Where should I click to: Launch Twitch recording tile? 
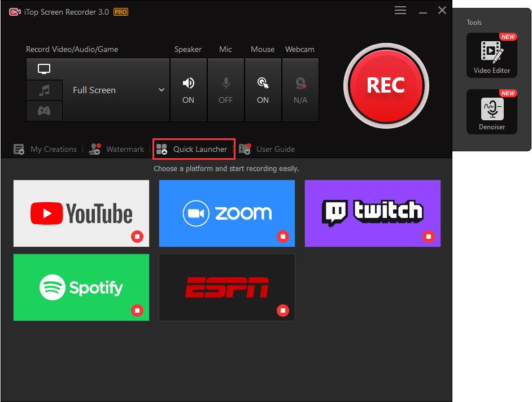click(373, 213)
